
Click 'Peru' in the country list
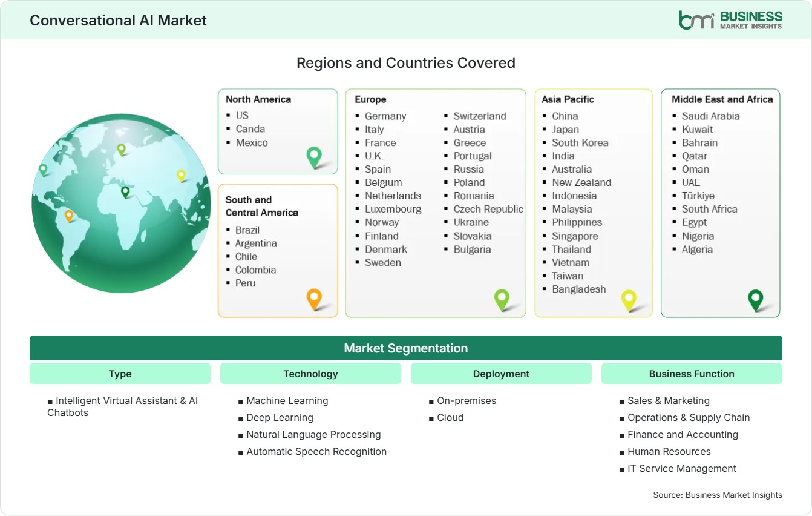tap(245, 283)
